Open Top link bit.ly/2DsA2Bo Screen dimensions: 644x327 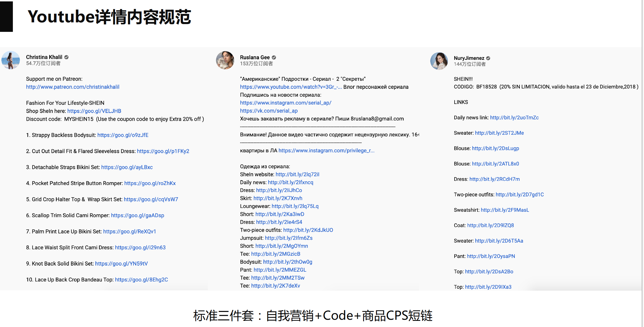[489, 271]
